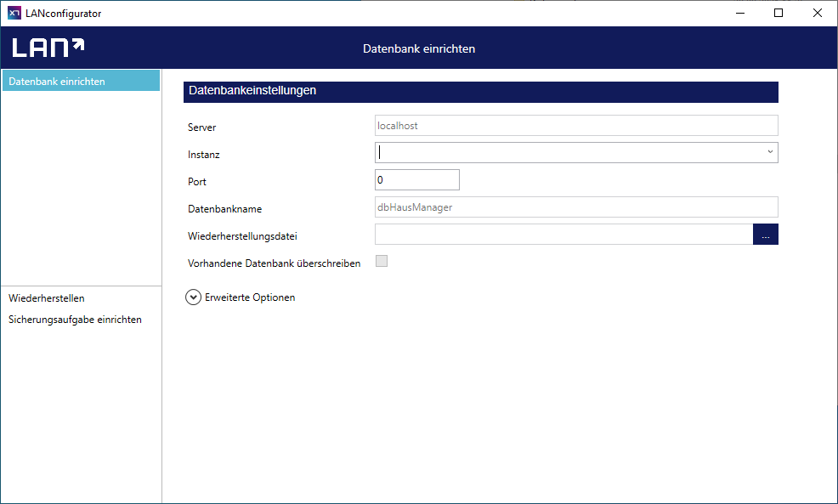The width and height of the screenshot is (838, 504).
Task: Click into the Server field showing localhost
Action: point(575,126)
